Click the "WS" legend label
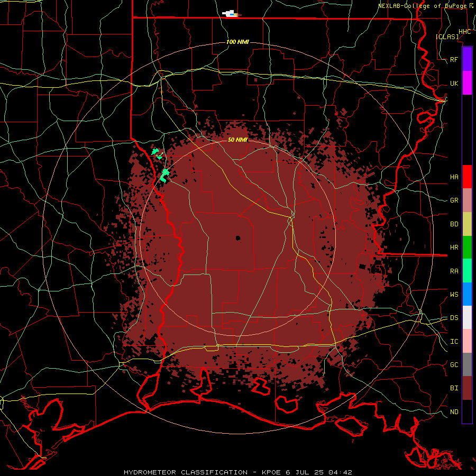Viewport: 476px width, 476px height. [x=454, y=295]
